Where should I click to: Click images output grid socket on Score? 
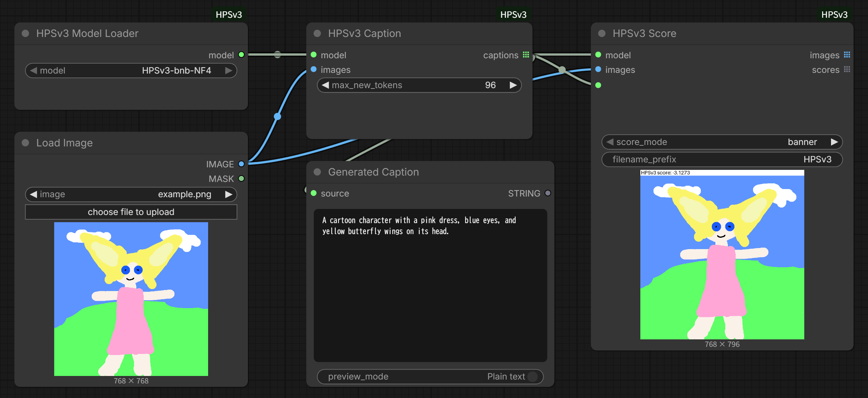(847, 55)
